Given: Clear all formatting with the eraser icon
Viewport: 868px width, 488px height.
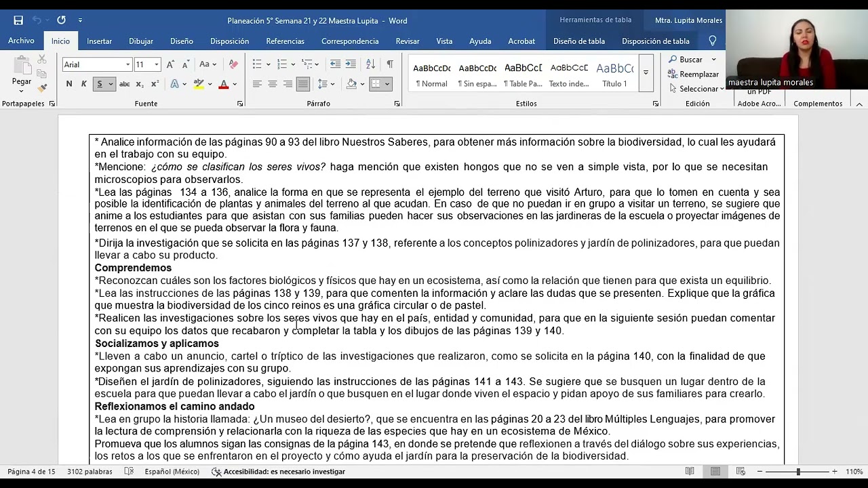Looking at the screenshot, I should point(233,64).
